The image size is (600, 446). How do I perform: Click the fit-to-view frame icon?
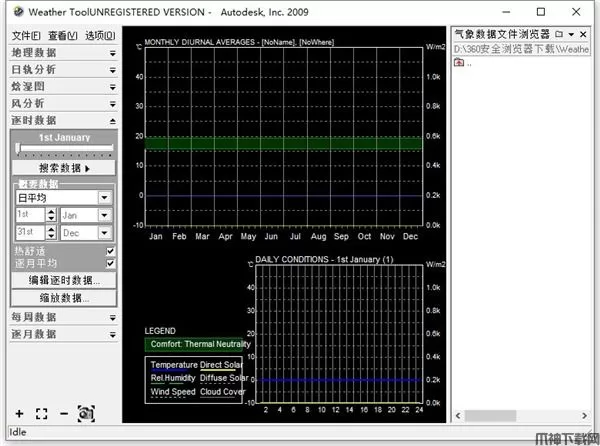41,413
